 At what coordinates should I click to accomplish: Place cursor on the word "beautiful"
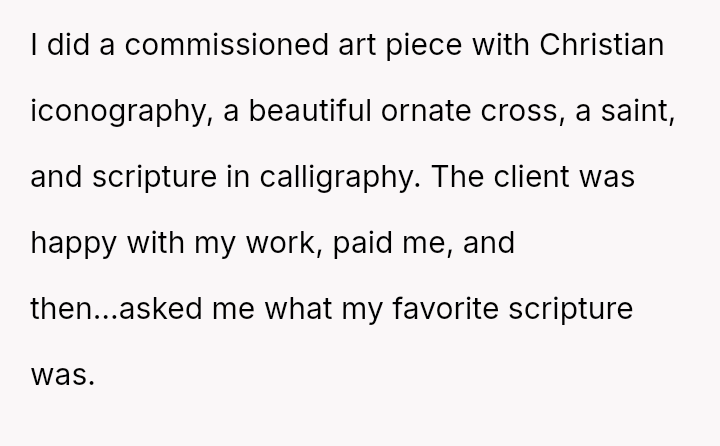point(310,111)
